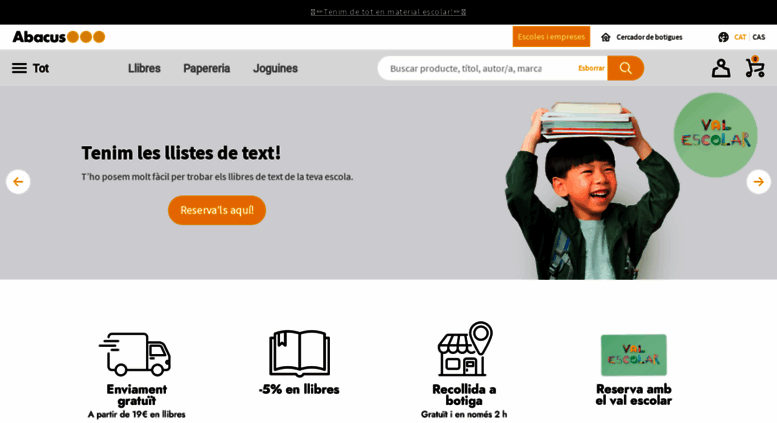This screenshot has width=777, height=423.
Task: Click the Escoles i empreses button
Action: (551, 37)
